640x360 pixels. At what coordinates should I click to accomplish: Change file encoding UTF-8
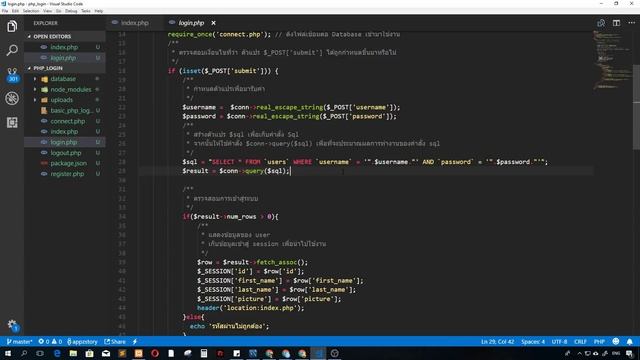click(x=559, y=342)
